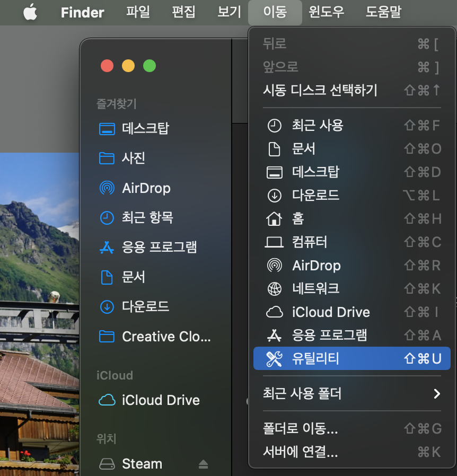Image resolution: width=457 pixels, height=476 pixels.
Task: Click the app icon of menu 응용 프로그램
Action: click(275, 336)
